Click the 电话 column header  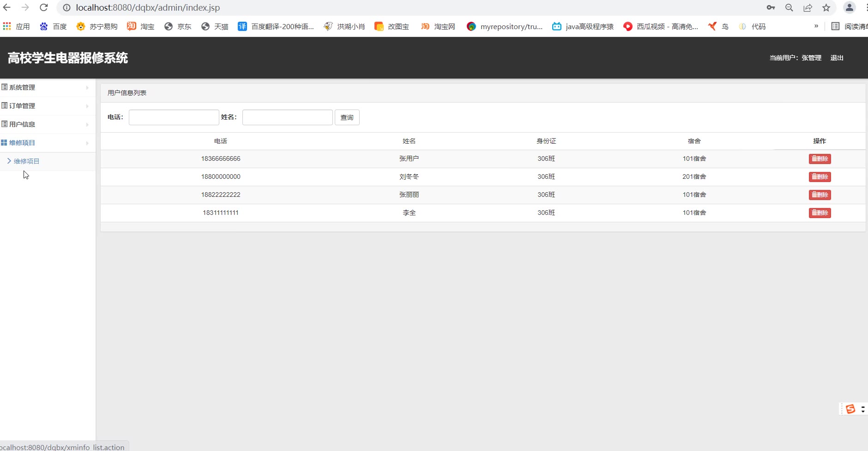[x=221, y=141]
